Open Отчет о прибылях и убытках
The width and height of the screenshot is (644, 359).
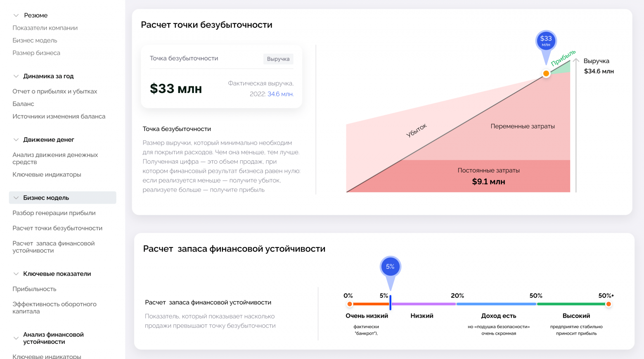55,91
